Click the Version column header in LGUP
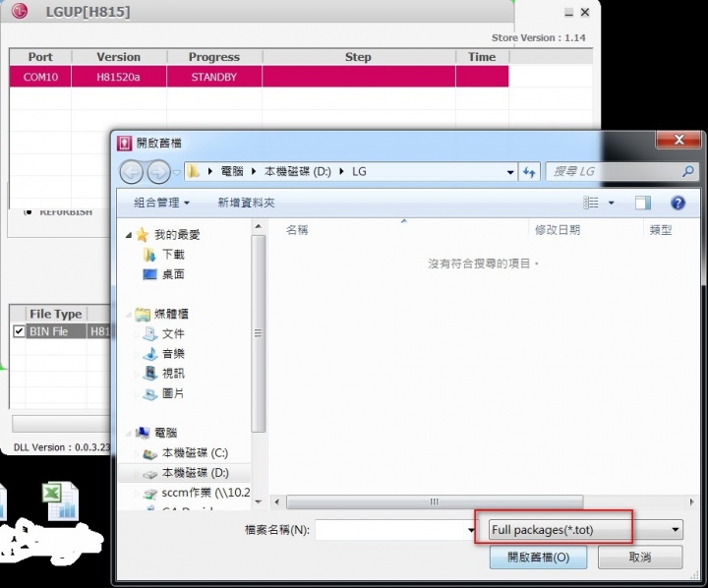Image resolution: width=708 pixels, height=588 pixels. [x=119, y=57]
